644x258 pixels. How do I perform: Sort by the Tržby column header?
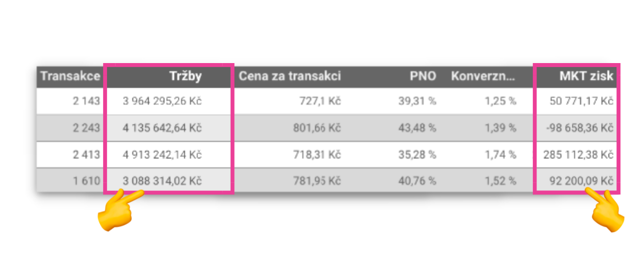point(185,76)
